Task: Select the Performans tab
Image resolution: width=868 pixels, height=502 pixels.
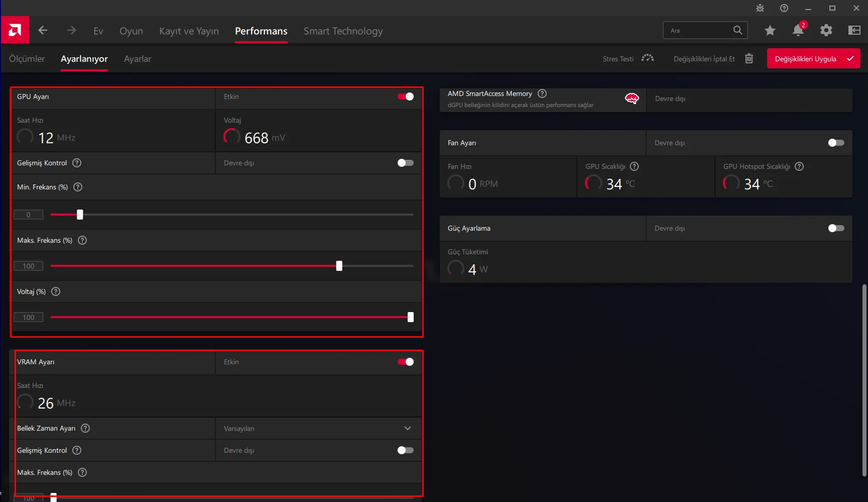Action: (261, 31)
